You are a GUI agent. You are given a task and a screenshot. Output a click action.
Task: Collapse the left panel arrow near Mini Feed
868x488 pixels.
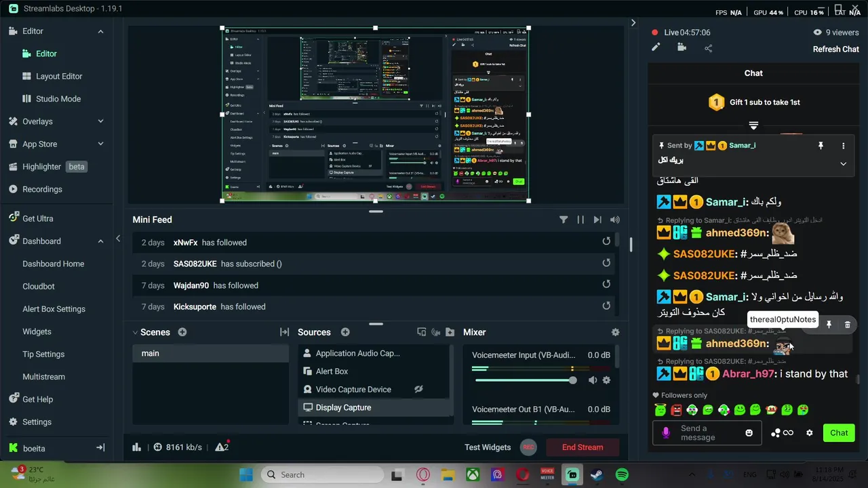[x=118, y=239]
